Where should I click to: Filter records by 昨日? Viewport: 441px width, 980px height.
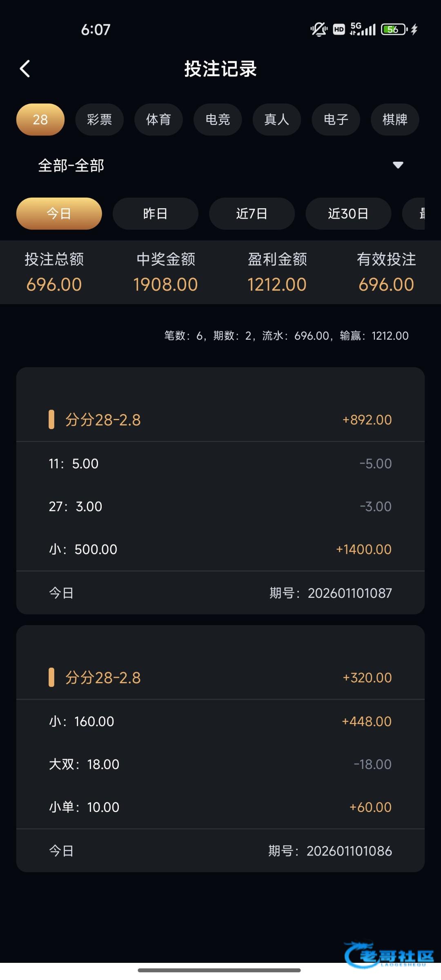tap(156, 214)
